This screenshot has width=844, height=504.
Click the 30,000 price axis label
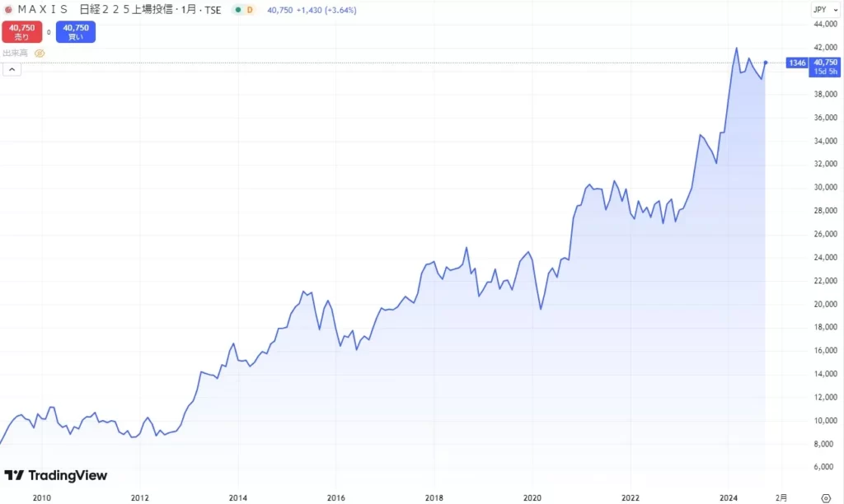[825, 187]
